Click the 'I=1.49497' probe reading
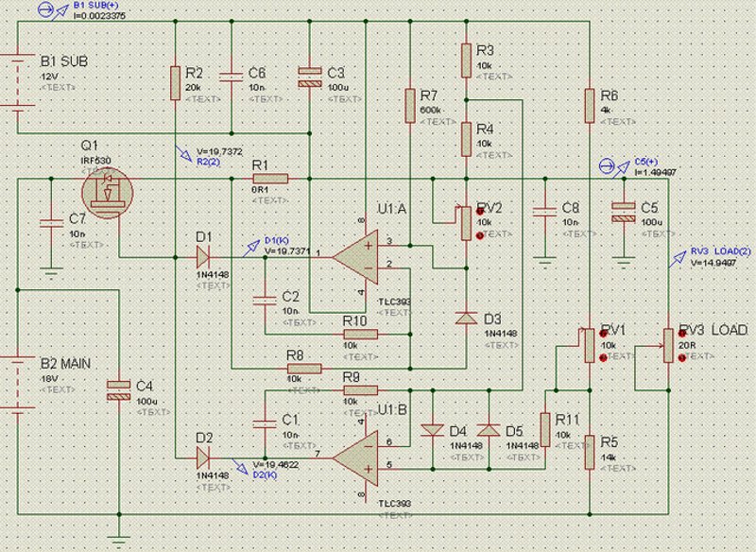The width and height of the screenshot is (756, 552). tap(655, 172)
